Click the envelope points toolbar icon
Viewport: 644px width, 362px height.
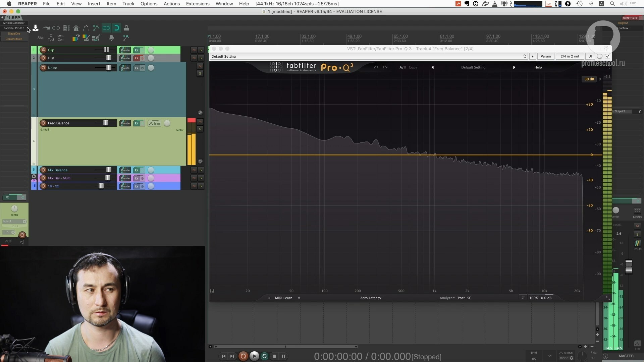pyautogui.click(x=96, y=28)
